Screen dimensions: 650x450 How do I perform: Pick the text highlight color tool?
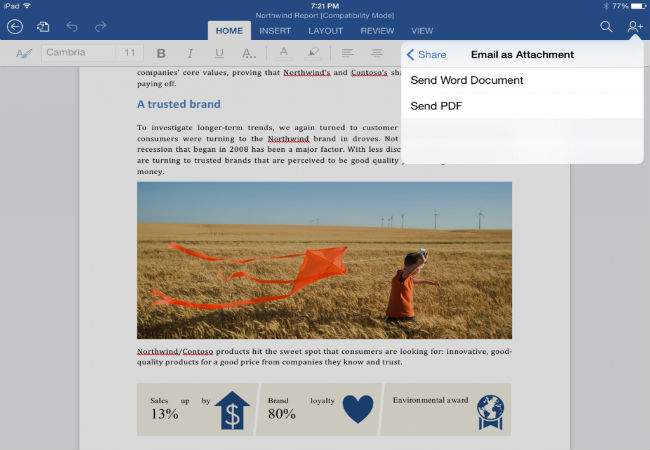coord(313,53)
